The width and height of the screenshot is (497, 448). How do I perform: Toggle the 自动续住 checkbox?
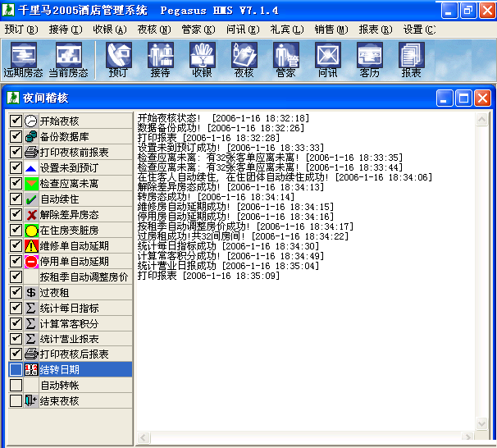16,199
